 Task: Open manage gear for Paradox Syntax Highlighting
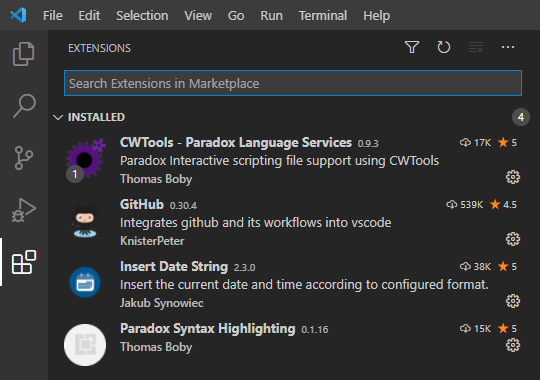point(513,345)
